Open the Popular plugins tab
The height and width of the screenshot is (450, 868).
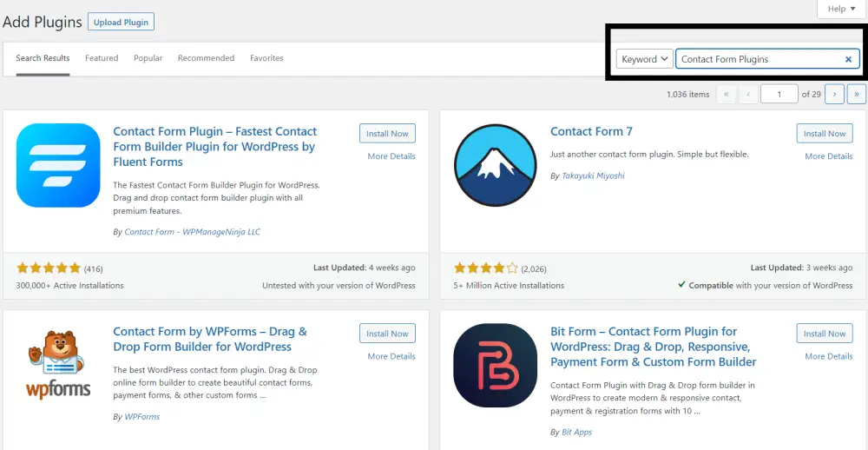coord(148,58)
